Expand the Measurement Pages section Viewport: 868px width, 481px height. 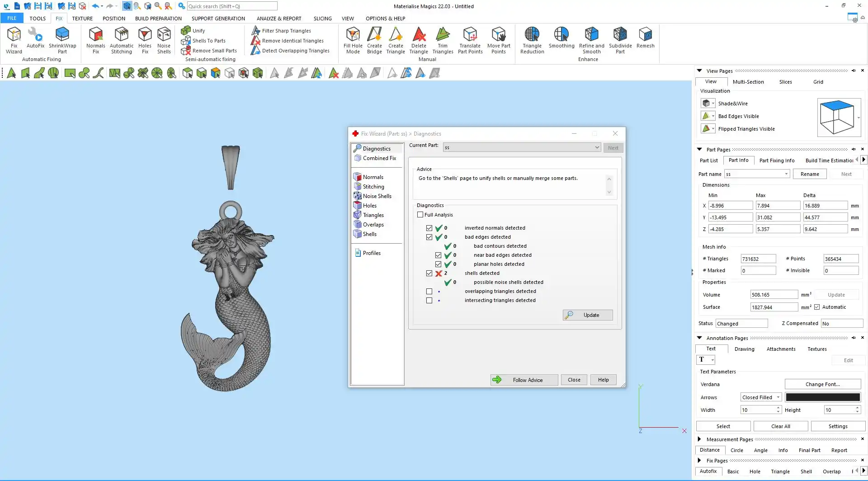pos(699,439)
